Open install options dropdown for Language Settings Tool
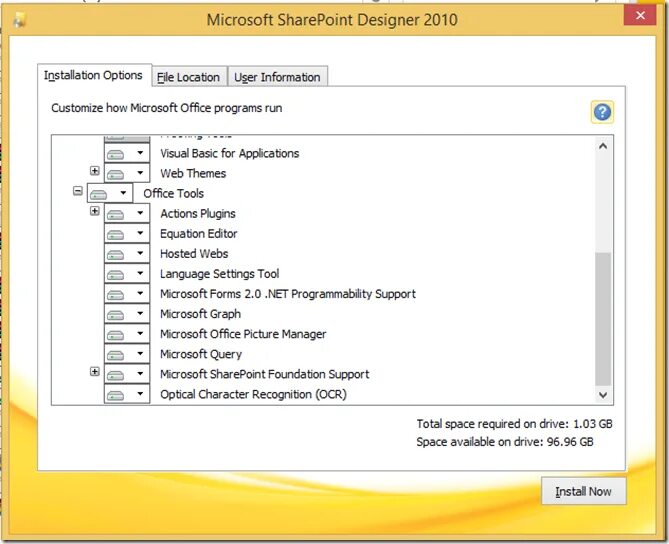This screenshot has height=544, width=669. tap(127, 273)
